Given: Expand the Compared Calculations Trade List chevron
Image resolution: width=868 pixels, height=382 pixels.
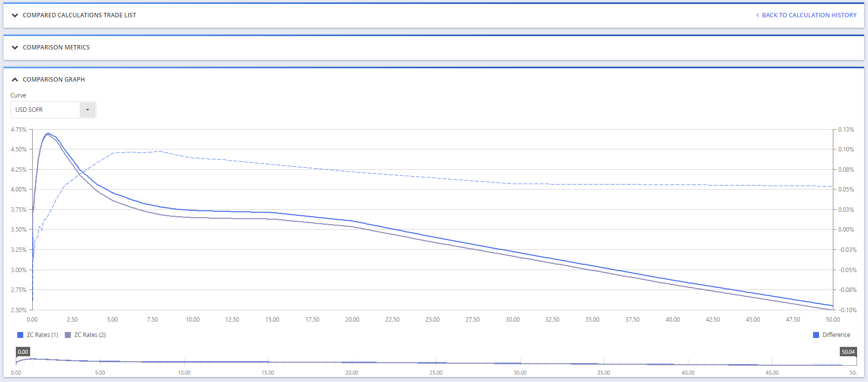Looking at the screenshot, I should click(15, 15).
